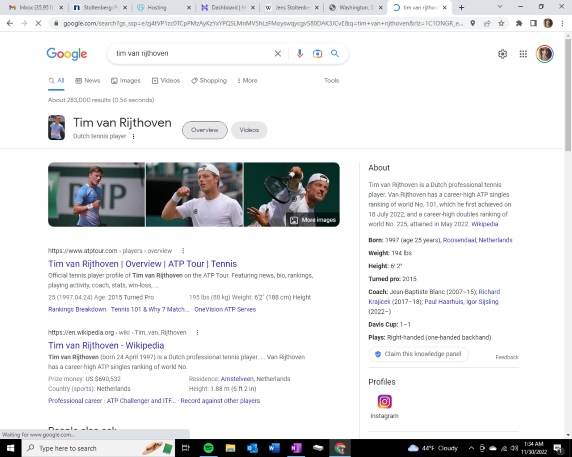The width and height of the screenshot is (572, 457).
Task: Open the Tools search options
Action: [x=332, y=81]
